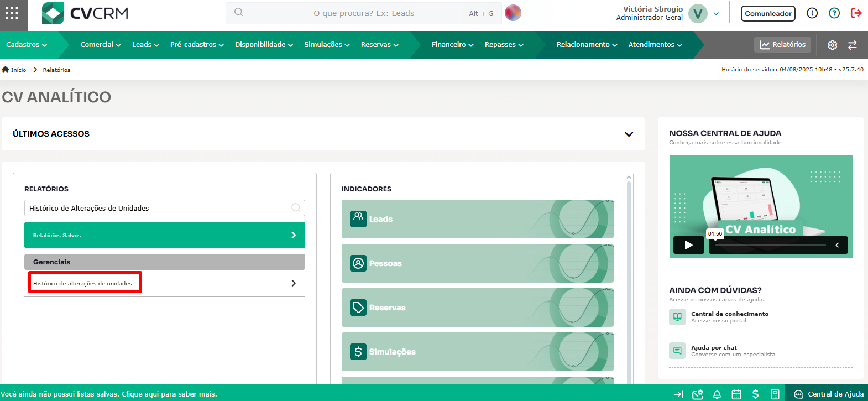Open the Reservas navigation menu
The width and height of the screenshot is (868, 401).
(x=380, y=45)
